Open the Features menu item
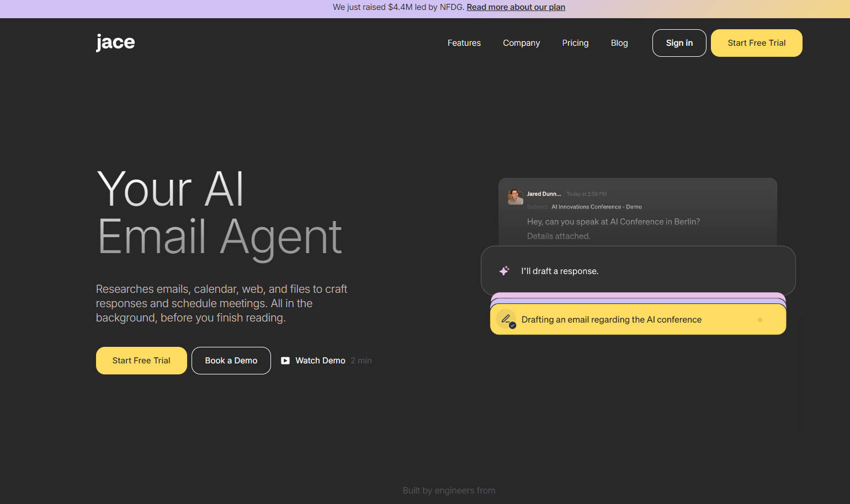The width and height of the screenshot is (850, 504). click(x=464, y=43)
